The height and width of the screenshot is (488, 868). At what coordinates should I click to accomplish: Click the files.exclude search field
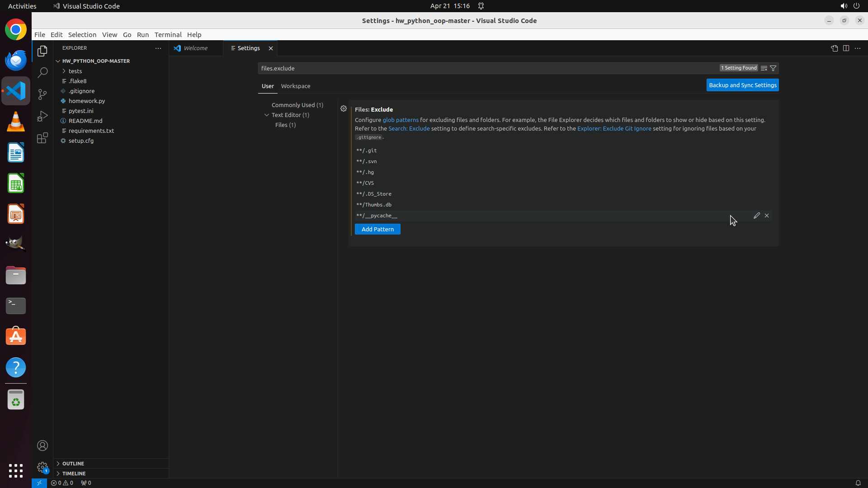tap(488, 68)
